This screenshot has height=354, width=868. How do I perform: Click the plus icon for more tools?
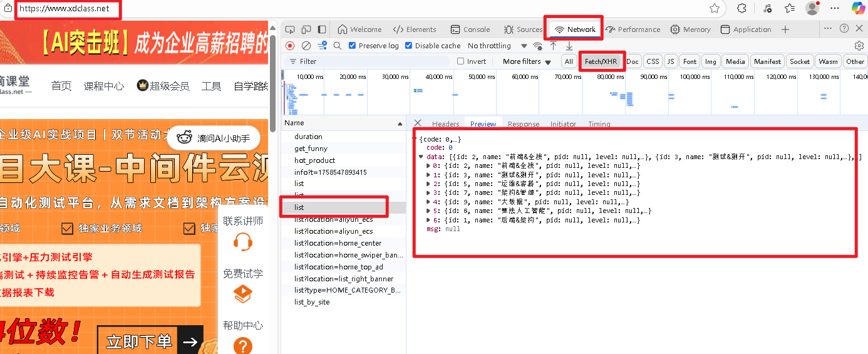coord(785,29)
